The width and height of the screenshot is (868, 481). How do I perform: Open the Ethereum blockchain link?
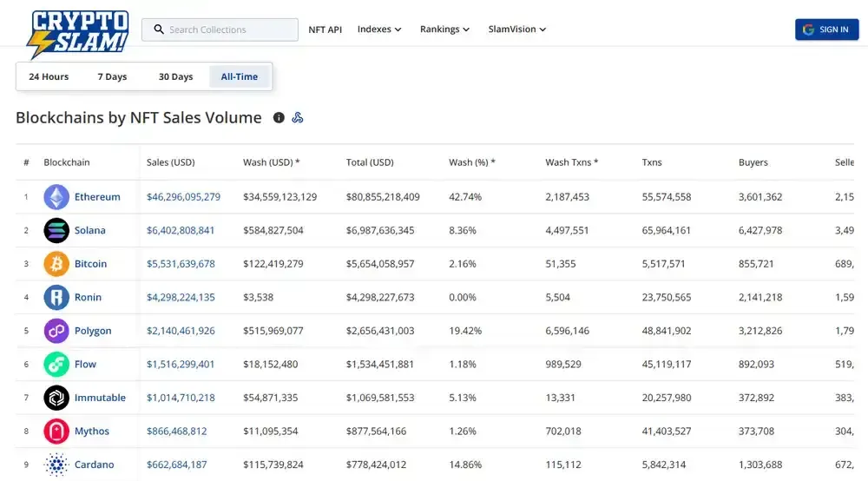(97, 197)
